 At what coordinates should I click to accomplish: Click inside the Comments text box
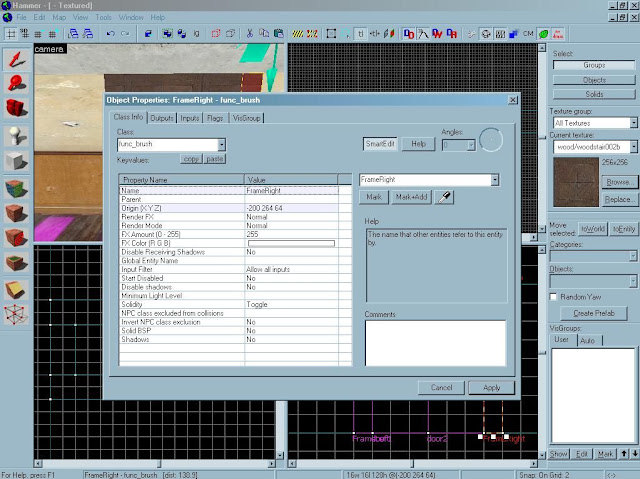434,342
